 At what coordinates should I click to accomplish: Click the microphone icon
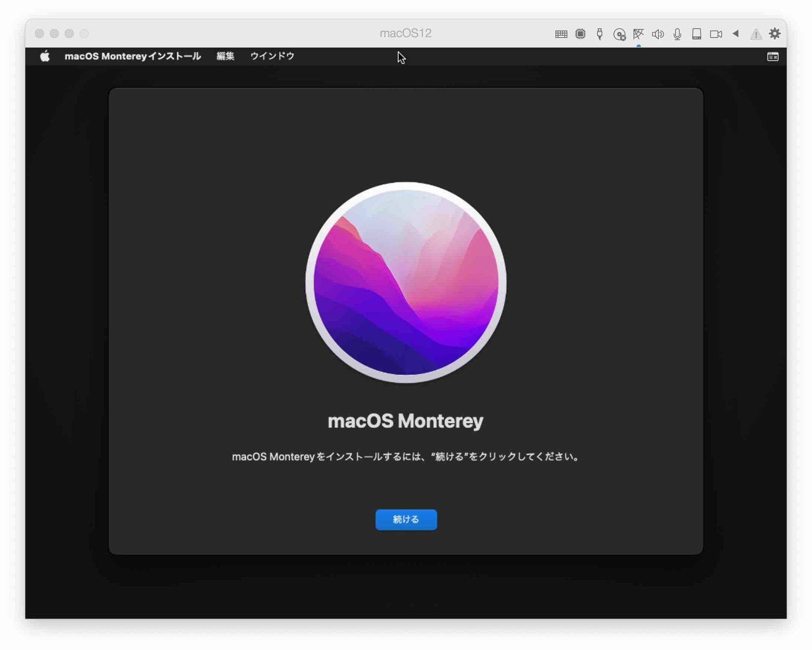677,34
